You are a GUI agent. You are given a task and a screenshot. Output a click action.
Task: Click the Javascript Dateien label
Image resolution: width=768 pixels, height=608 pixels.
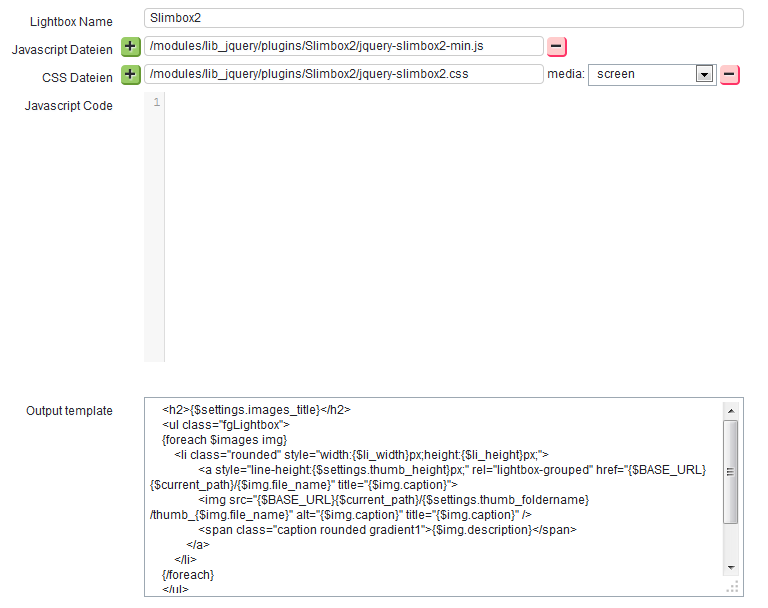pos(62,50)
